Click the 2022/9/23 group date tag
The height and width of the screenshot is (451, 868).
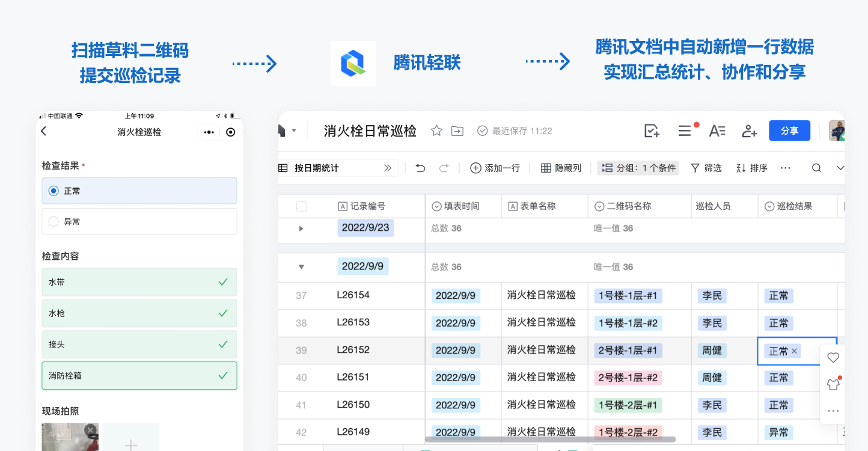(x=365, y=228)
